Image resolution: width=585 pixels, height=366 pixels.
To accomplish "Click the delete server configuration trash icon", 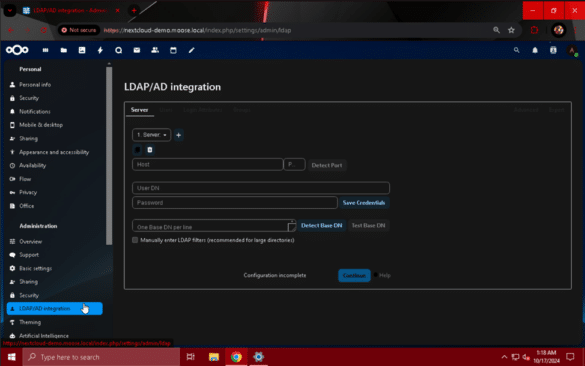I will (x=150, y=150).
